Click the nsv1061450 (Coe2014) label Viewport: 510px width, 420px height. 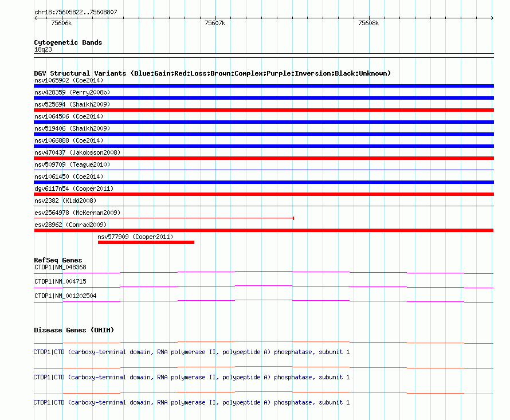click(x=69, y=176)
